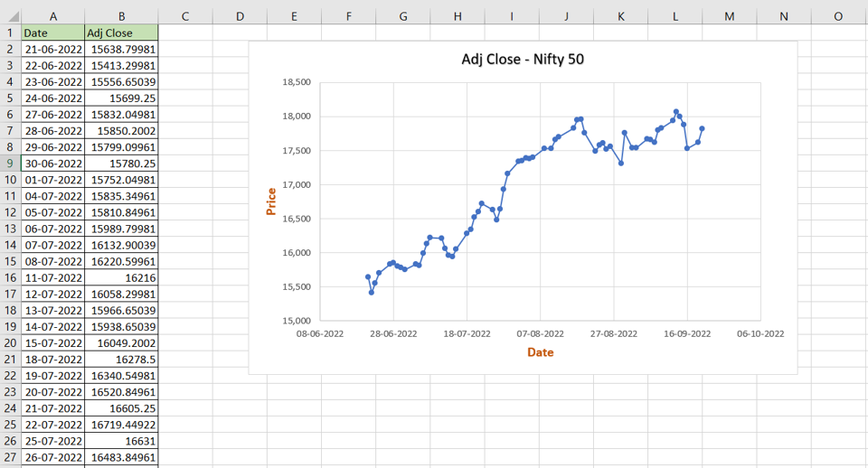868x468 pixels.
Task: Click the 17,000 vertical axis label
Action: click(x=297, y=184)
